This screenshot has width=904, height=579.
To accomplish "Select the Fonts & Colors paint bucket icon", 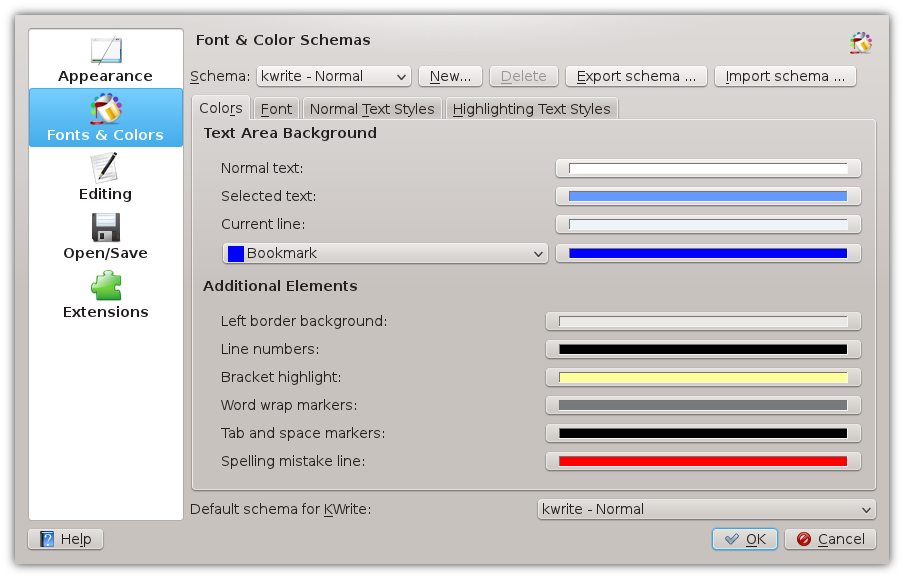I will [106, 109].
